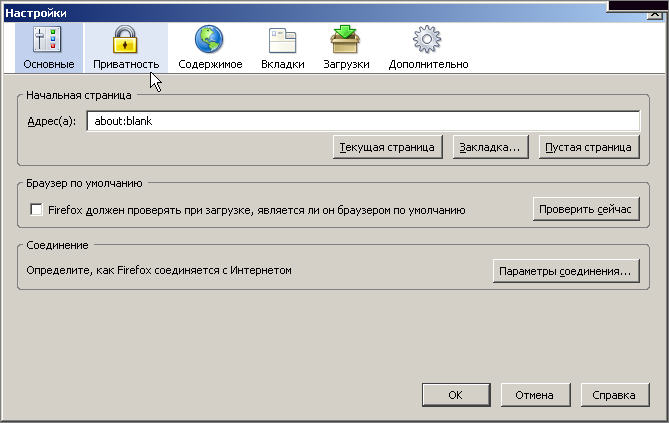Toggle Firefox default browser check checkbox
Screen dimensions: 669x423
tap(36, 210)
